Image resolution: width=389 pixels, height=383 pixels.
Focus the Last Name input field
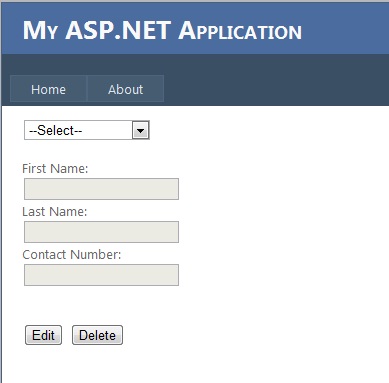point(101,232)
